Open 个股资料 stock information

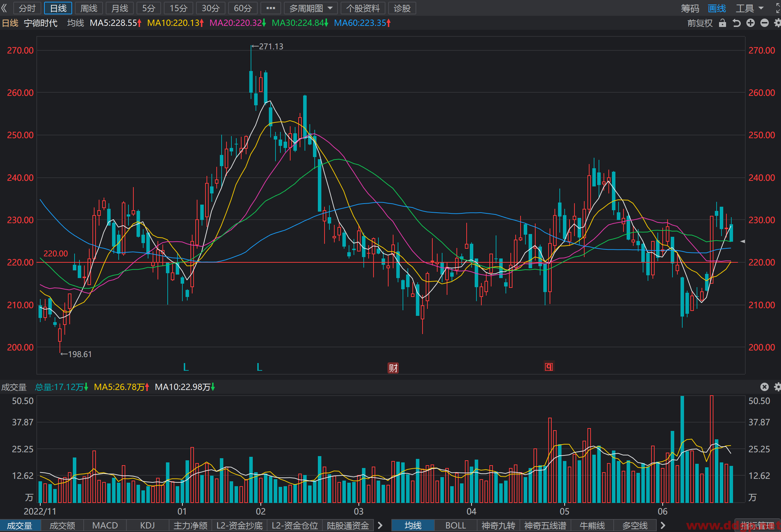(363, 8)
